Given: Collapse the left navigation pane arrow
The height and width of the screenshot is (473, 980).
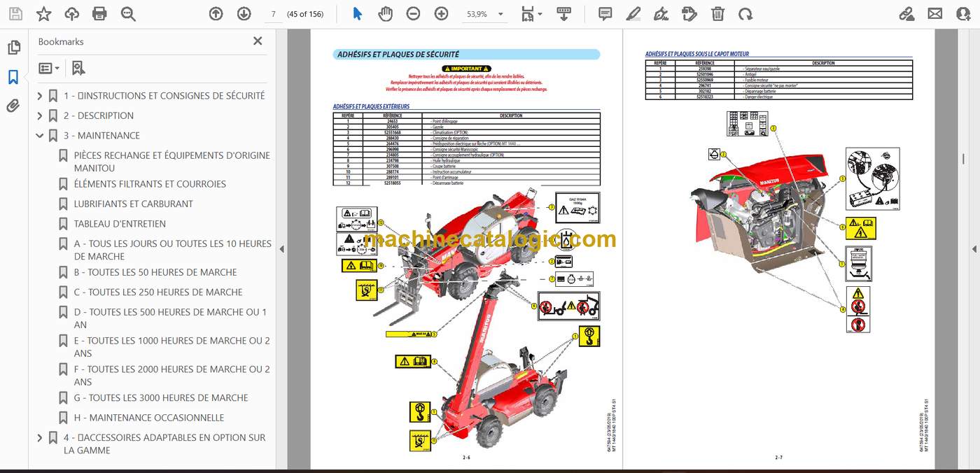Looking at the screenshot, I should click(x=281, y=249).
